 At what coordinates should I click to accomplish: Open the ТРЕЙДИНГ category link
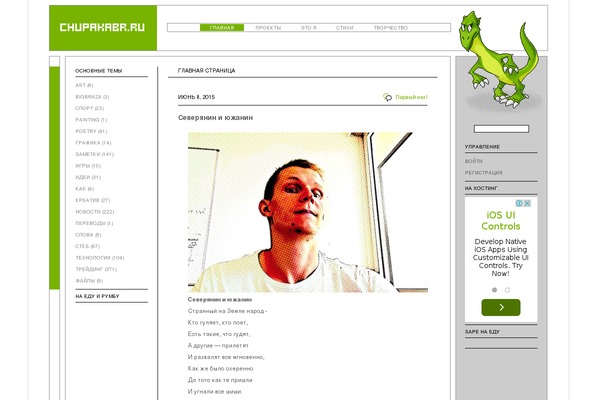(96, 269)
